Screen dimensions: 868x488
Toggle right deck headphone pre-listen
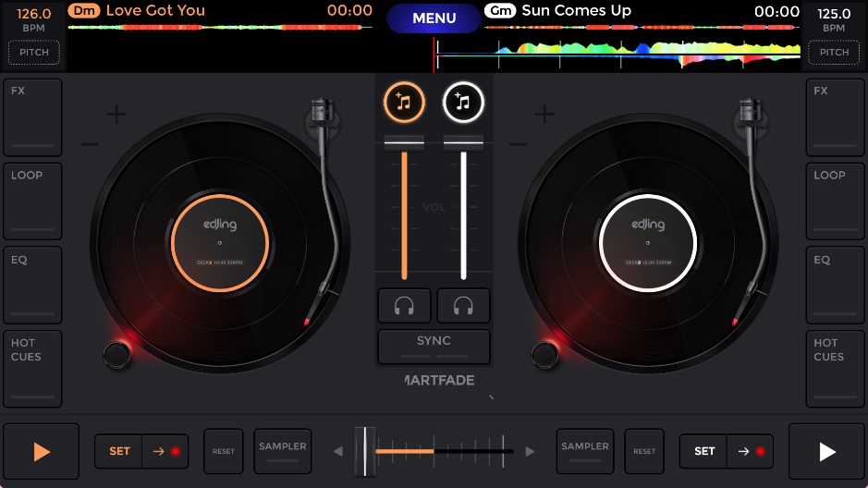tap(463, 306)
